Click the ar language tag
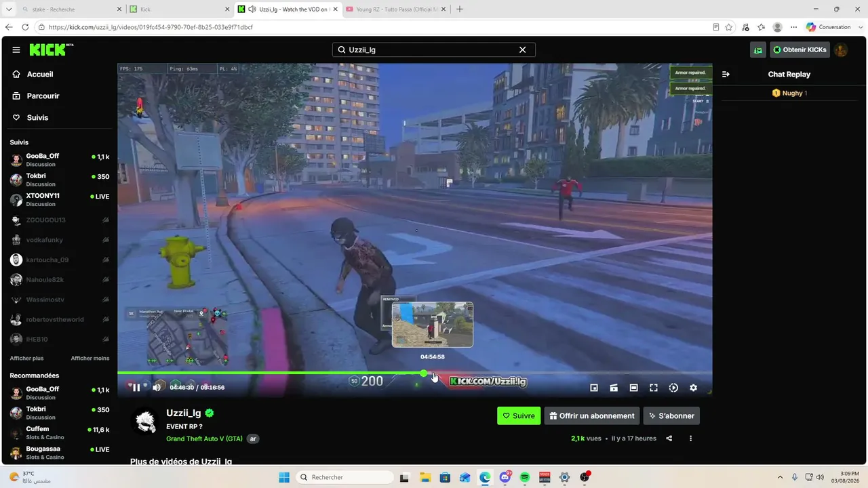Viewport: 868px width, 488px height. pyautogui.click(x=253, y=439)
